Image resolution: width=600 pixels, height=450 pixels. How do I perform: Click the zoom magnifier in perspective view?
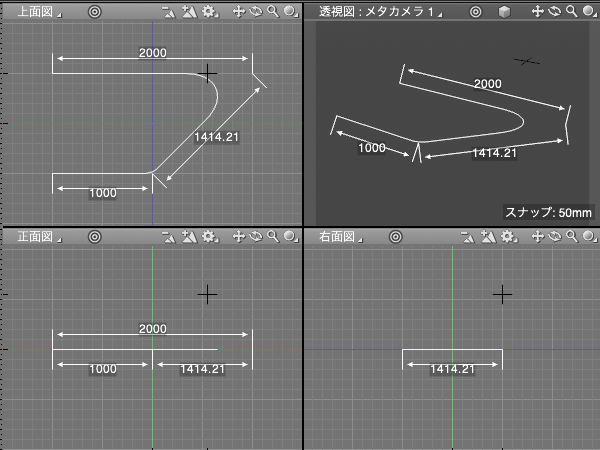(x=572, y=12)
